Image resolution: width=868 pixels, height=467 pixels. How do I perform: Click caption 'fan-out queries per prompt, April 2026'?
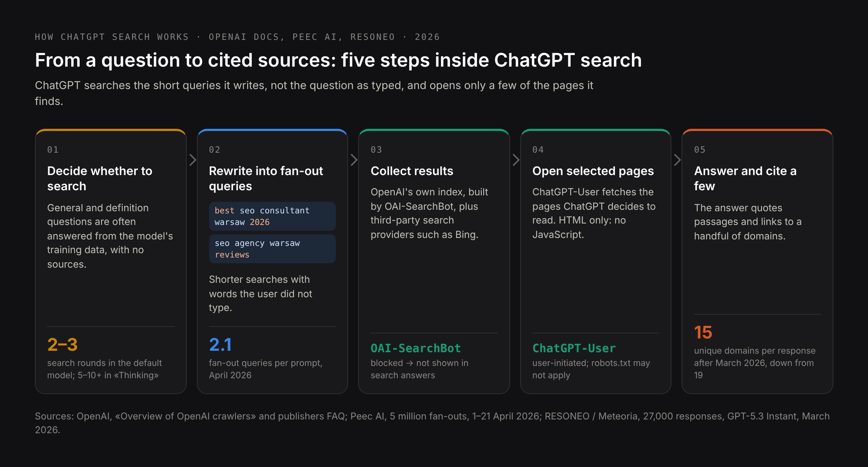[x=266, y=369]
